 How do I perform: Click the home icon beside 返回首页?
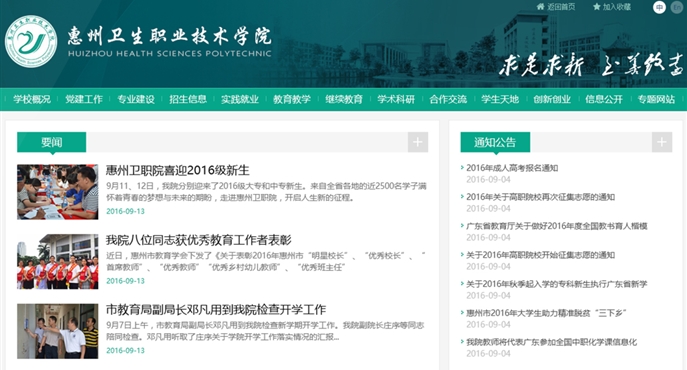[x=540, y=7]
